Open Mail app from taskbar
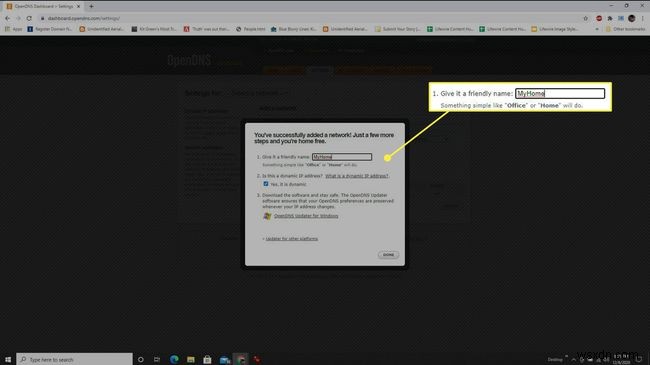Viewport: 650px width, 365px height. pyautogui.click(x=225, y=359)
